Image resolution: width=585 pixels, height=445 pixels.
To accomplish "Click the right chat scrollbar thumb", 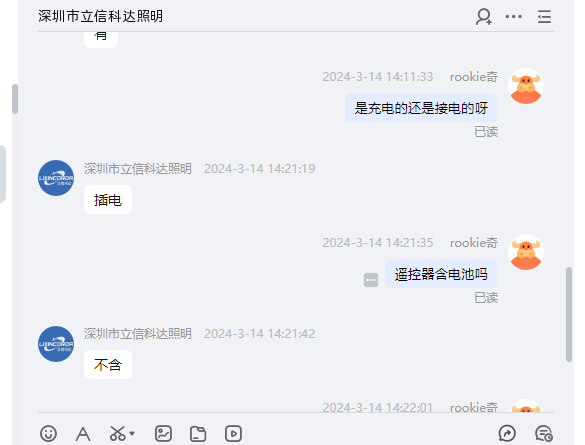I will coord(569,314).
